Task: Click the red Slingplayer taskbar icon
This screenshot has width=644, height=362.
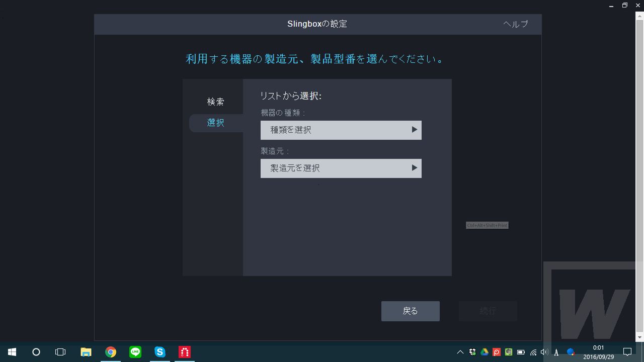Action: [x=185, y=352]
